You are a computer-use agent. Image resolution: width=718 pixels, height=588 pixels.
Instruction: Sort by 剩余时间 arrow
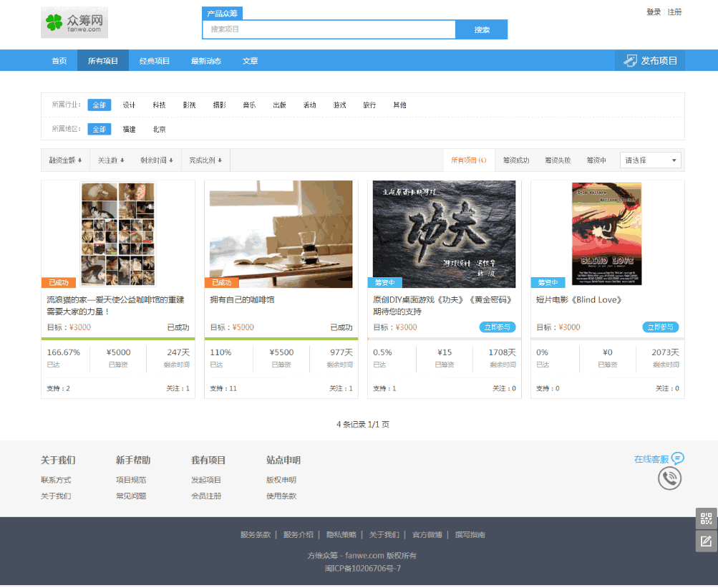tap(171, 160)
